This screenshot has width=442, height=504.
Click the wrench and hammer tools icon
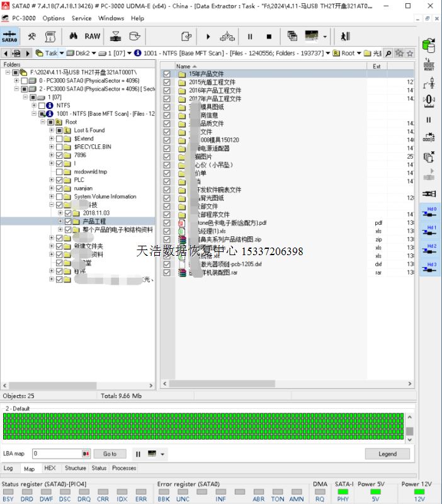pyautogui.click(x=31, y=37)
